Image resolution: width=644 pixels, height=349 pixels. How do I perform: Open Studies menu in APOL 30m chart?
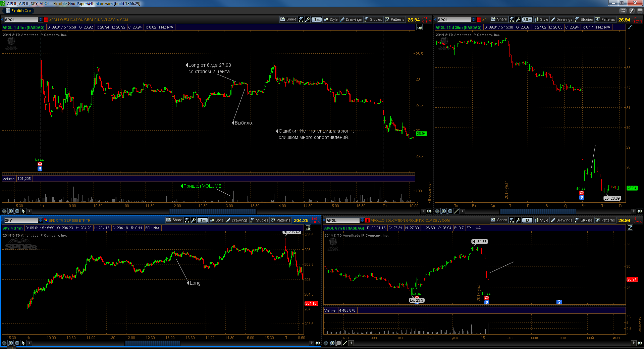584,19
